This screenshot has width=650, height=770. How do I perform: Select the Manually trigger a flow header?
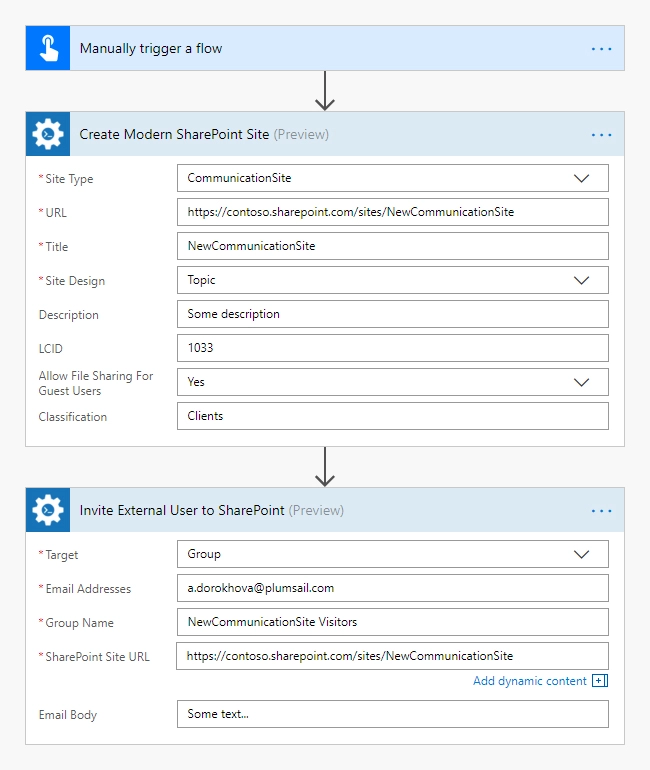coord(325,48)
